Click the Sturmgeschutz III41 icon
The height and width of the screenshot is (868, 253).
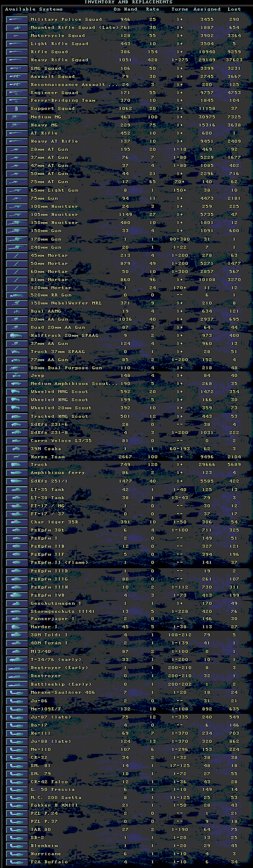tap(17, 611)
